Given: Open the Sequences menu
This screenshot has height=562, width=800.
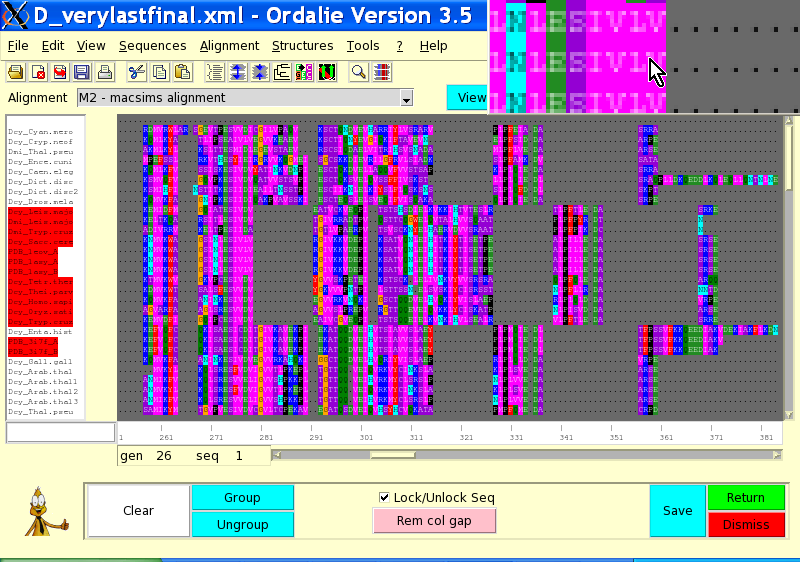Looking at the screenshot, I should [x=152, y=46].
